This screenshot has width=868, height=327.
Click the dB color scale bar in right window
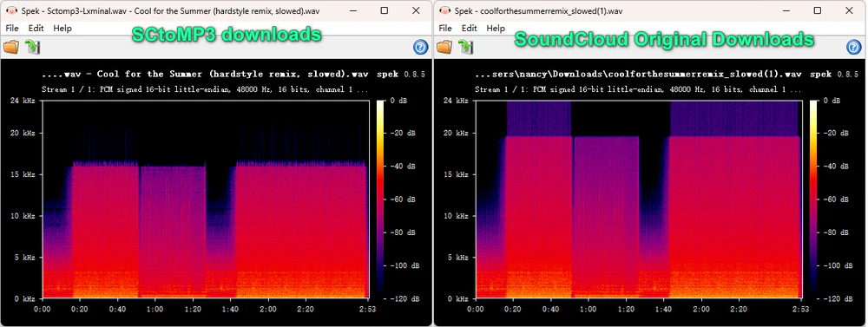814,199
